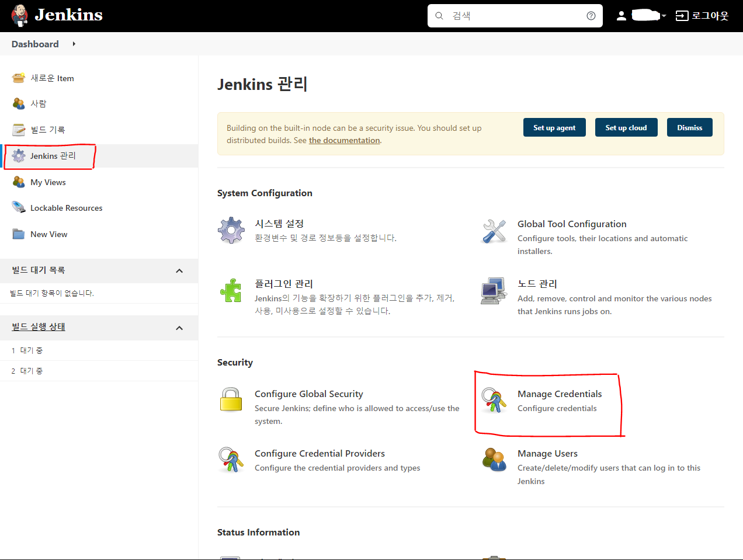Open the documentation link
This screenshot has height=560, width=743.
coord(344,140)
